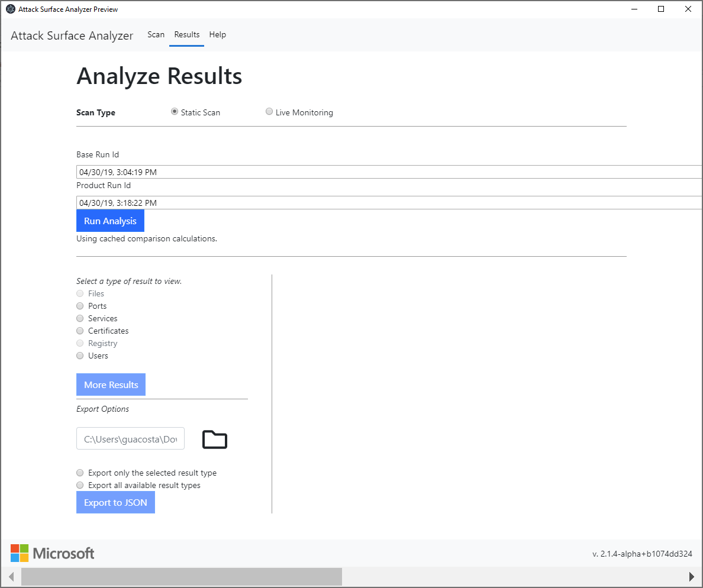Click inside the export path text field

(130, 438)
